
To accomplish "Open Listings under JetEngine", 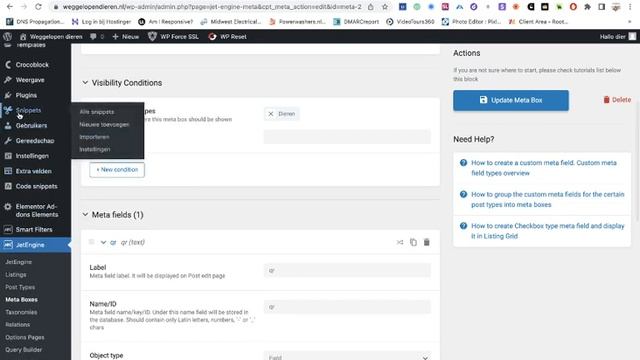I will (16, 275).
